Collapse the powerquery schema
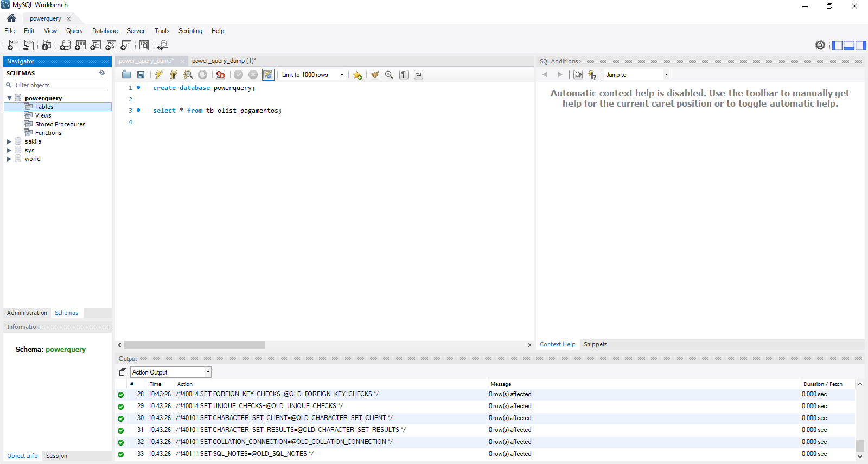This screenshot has height=464, width=868. [x=9, y=98]
